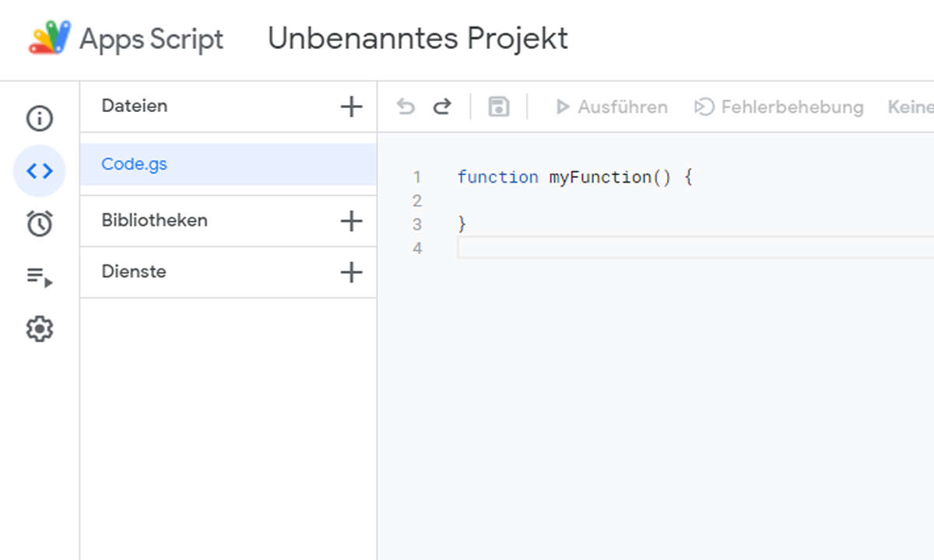Click the closing brace on line 3
934x560 pixels.
pos(462,225)
